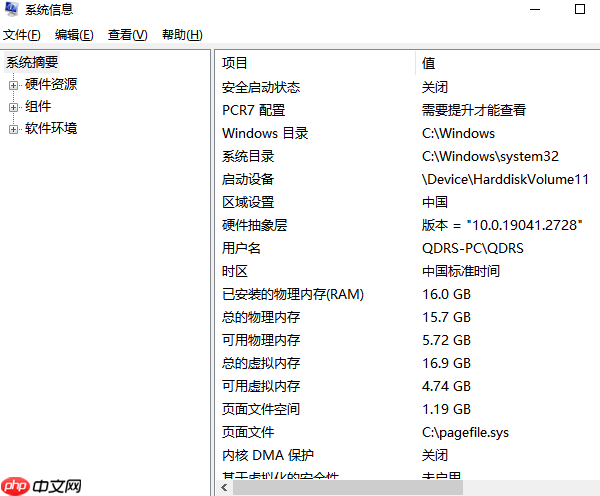The width and height of the screenshot is (600, 496).
Task: Select the 内核 DMA 保护 row
Action: pos(409,455)
